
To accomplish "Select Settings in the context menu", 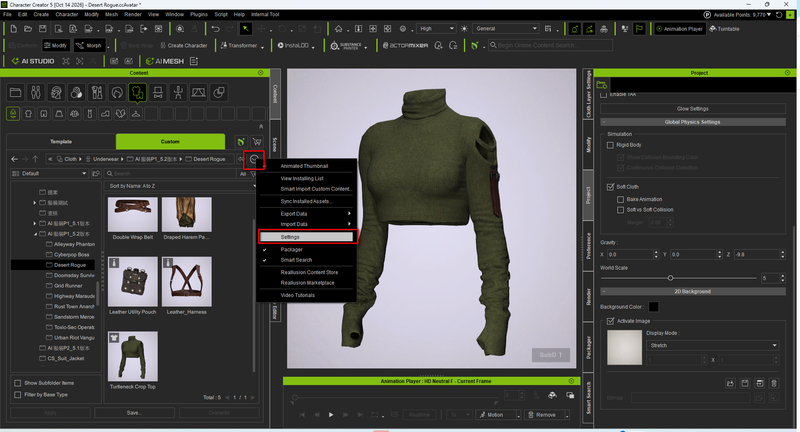I will [x=306, y=237].
